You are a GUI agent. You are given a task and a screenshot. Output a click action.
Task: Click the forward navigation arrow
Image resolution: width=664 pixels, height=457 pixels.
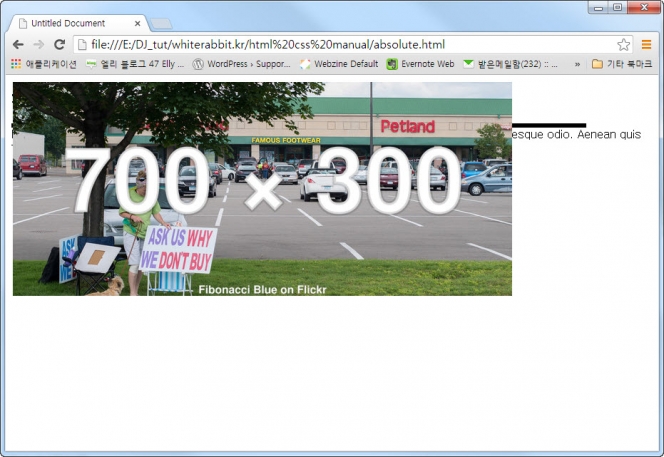(x=38, y=45)
